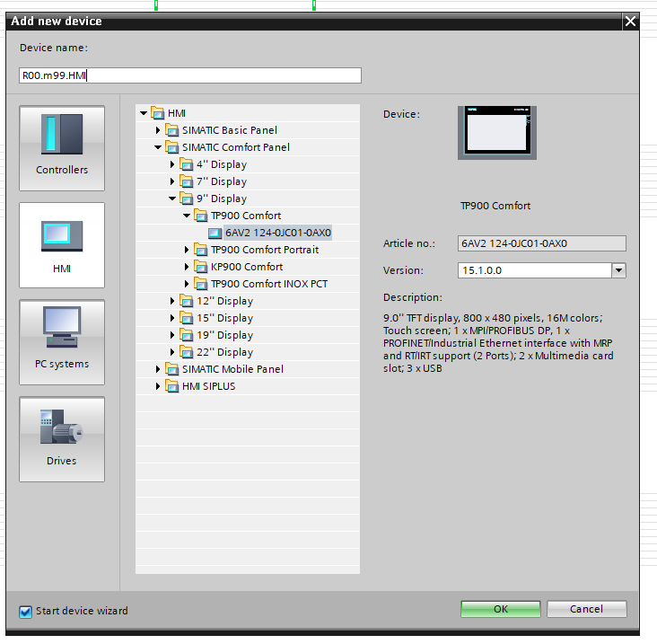Select the Drives category button
This screenshot has height=644, width=657.
[62, 439]
